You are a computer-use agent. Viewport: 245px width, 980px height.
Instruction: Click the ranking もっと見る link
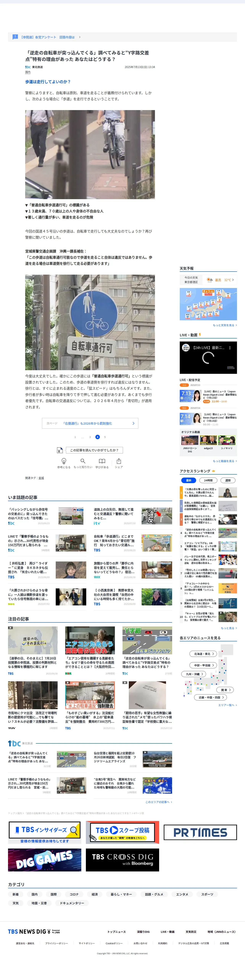click(x=229, y=628)
